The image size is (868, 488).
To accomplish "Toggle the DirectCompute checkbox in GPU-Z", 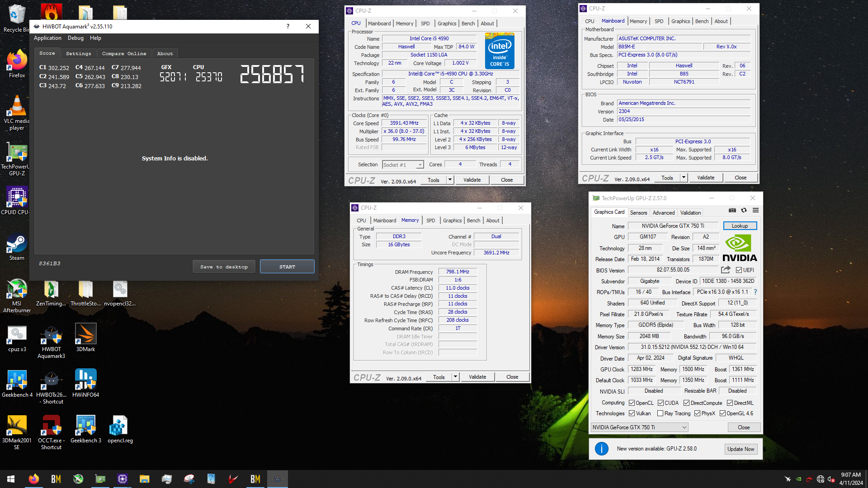I will 686,403.
